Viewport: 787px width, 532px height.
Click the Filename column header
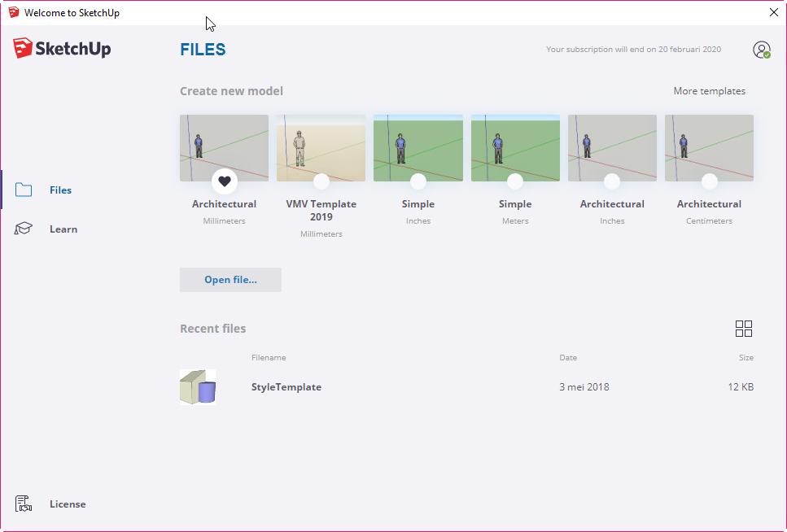[x=269, y=357]
